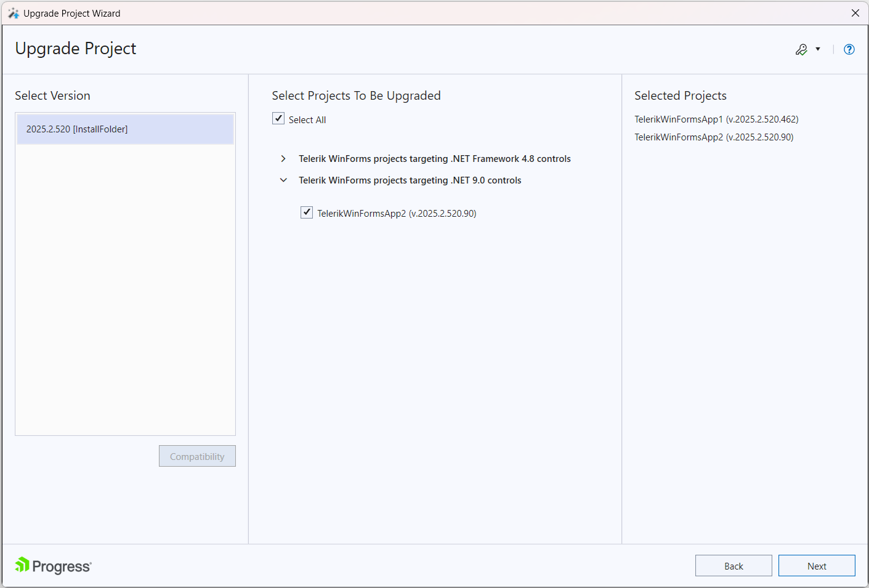Expand the .NET Framework 4.8 projects group

[x=283, y=158]
